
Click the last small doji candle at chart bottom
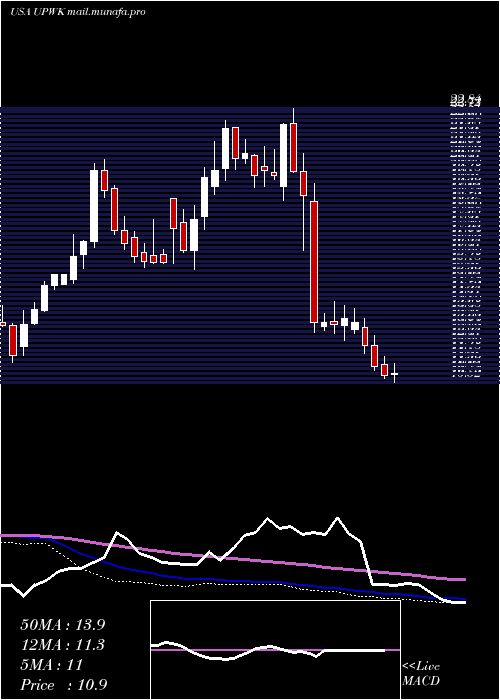[394, 374]
